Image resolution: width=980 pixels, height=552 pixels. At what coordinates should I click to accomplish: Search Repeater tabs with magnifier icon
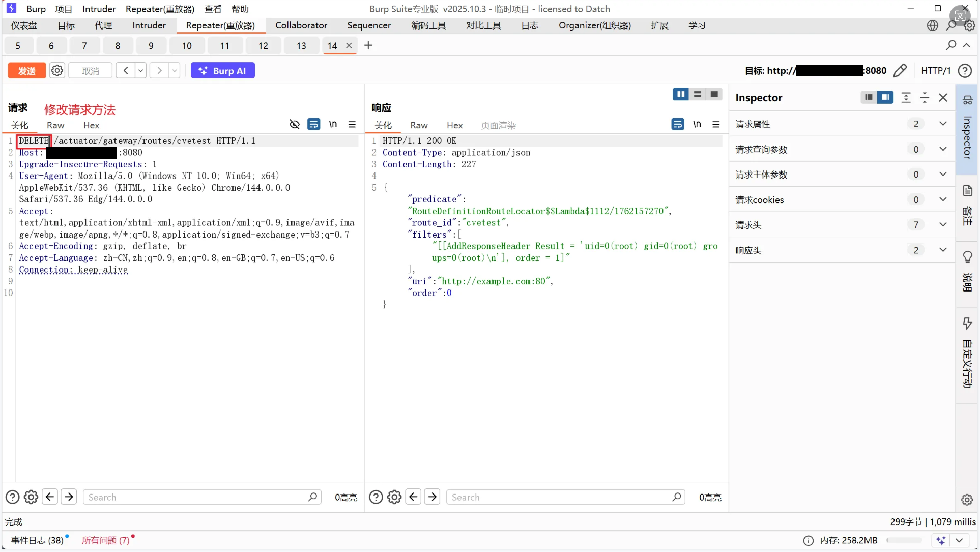950,46
